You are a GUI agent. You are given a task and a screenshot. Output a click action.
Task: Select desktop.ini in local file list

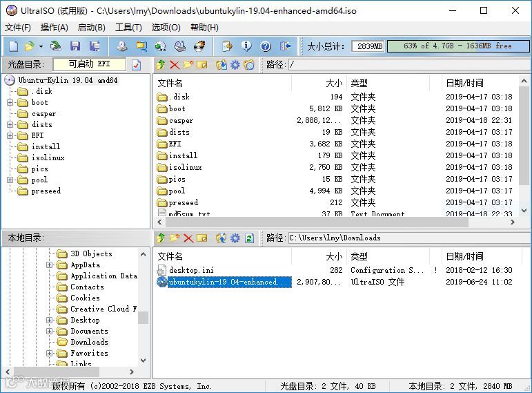point(191,270)
